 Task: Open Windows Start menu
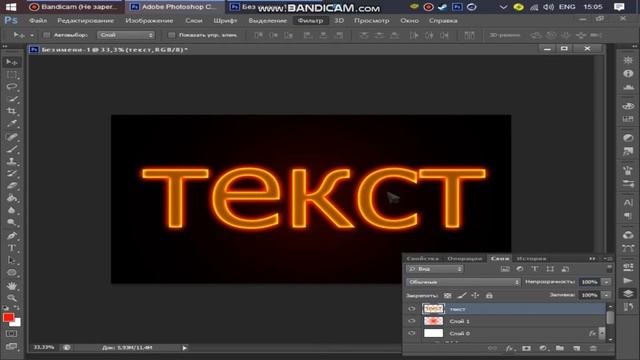[x=11, y=7]
